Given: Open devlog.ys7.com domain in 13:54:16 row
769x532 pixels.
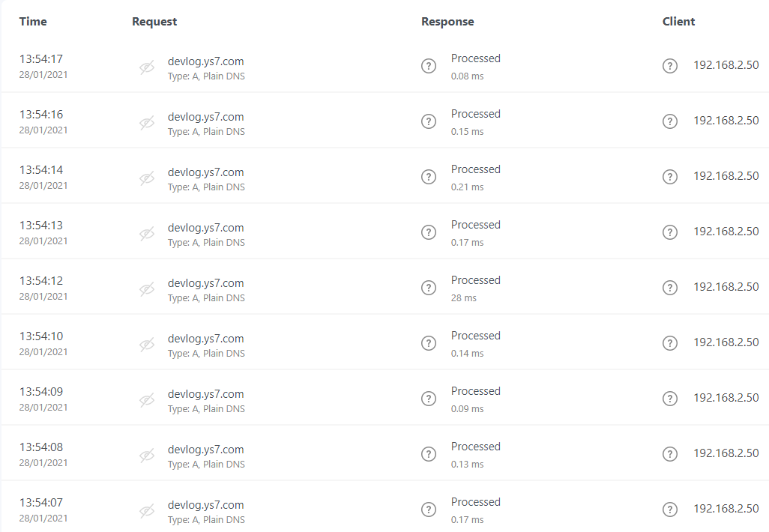Looking at the screenshot, I should point(205,117).
